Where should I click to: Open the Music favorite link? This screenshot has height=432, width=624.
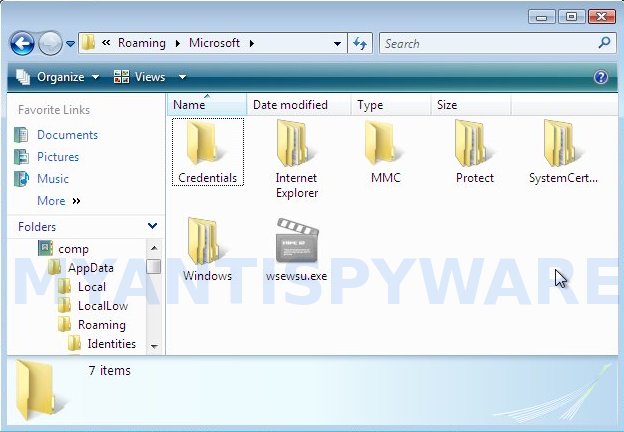pos(53,179)
